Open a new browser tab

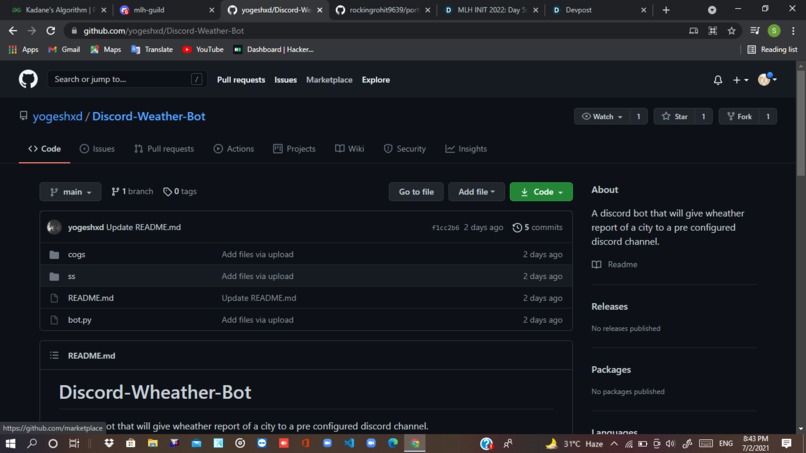pyautogui.click(x=666, y=10)
